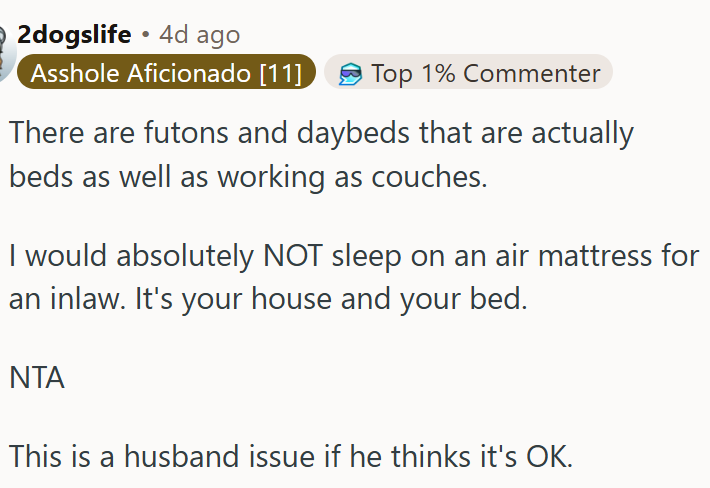
Task: Click the word "OK." ending the comment
Action: point(551,457)
